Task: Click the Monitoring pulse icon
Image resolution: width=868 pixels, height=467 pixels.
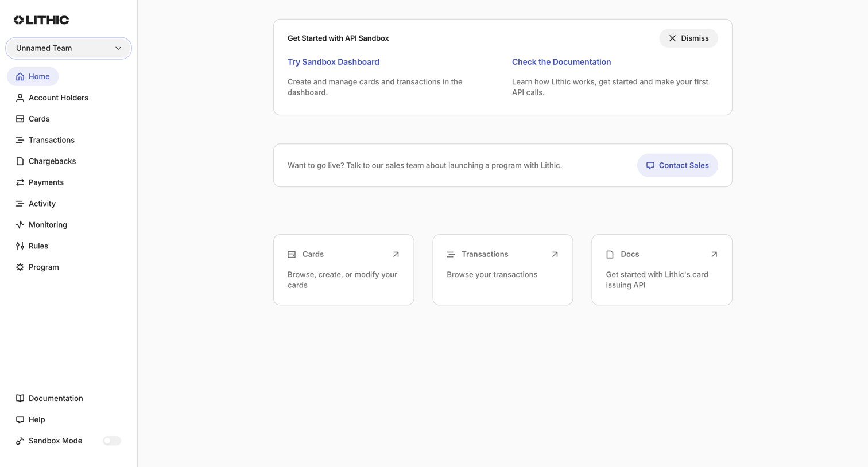Action: (20, 225)
